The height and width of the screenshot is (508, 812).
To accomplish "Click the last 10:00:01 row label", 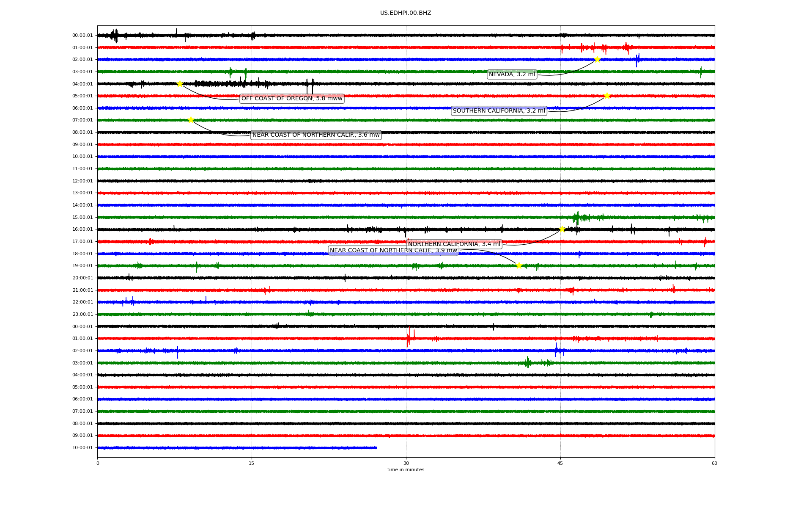I will click(82, 448).
